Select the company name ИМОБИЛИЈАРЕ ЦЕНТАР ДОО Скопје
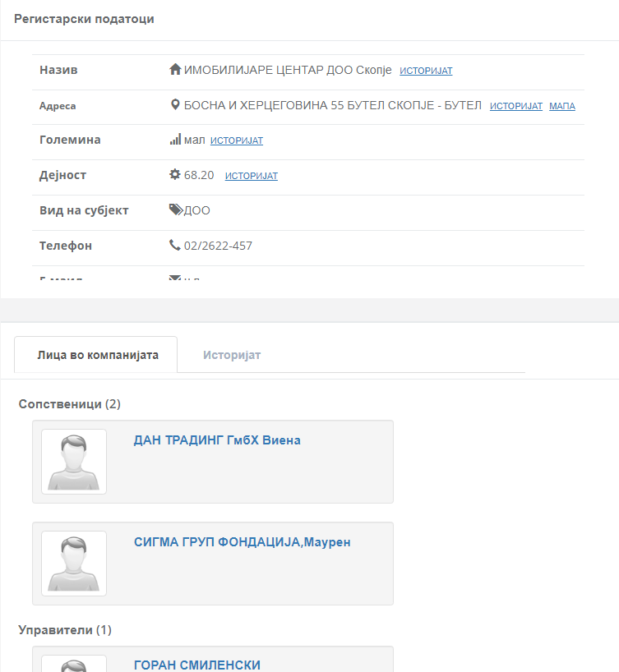Viewport: 619px width, 672px height. [x=288, y=70]
